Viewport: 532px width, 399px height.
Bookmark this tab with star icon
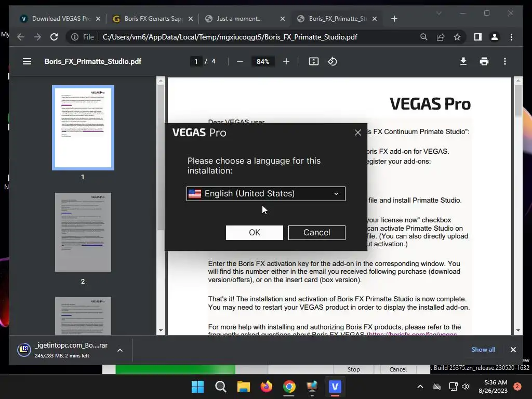tap(457, 37)
